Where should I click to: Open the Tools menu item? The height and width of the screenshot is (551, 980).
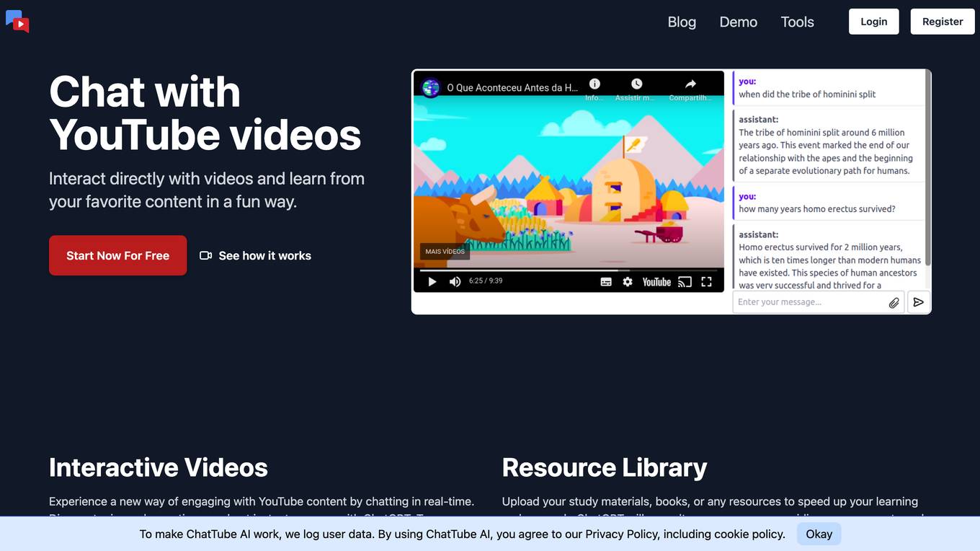[x=797, y=22]
